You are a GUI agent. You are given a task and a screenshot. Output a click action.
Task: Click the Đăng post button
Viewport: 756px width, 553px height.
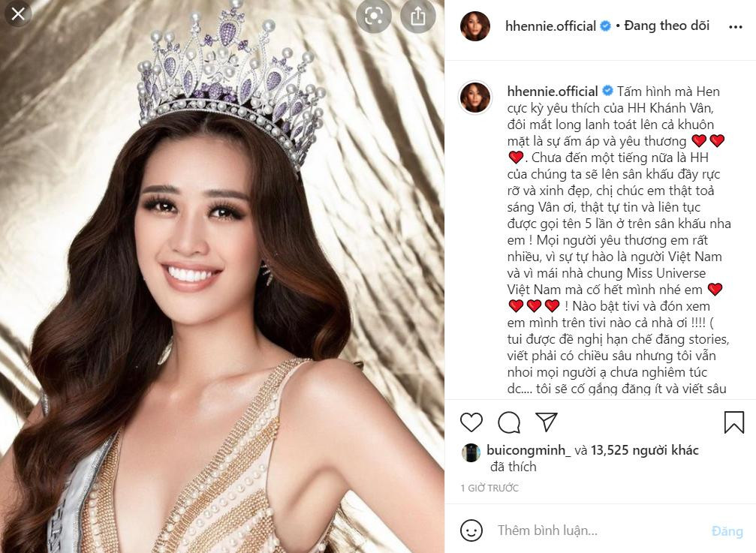point(727,530)
